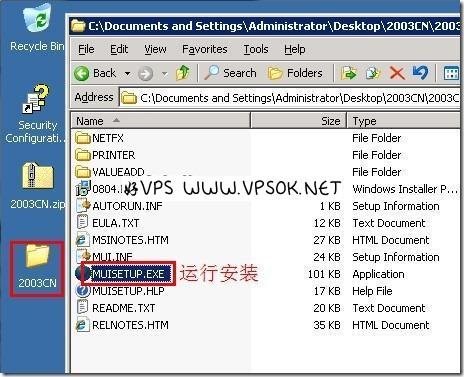Open the Forward history dropdown arrow

164,73
